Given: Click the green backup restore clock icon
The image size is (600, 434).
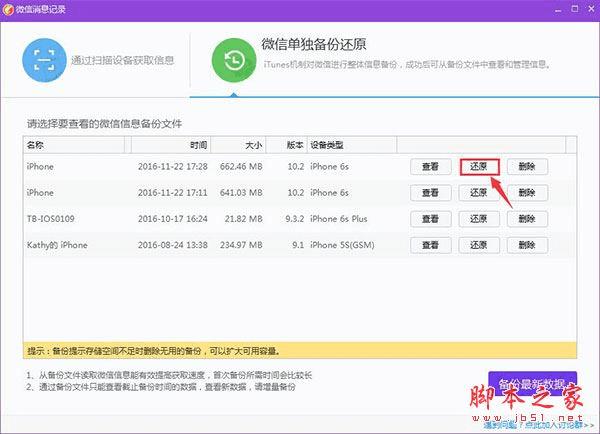Looking at the screenshot, I should click(x=234, y=60).
